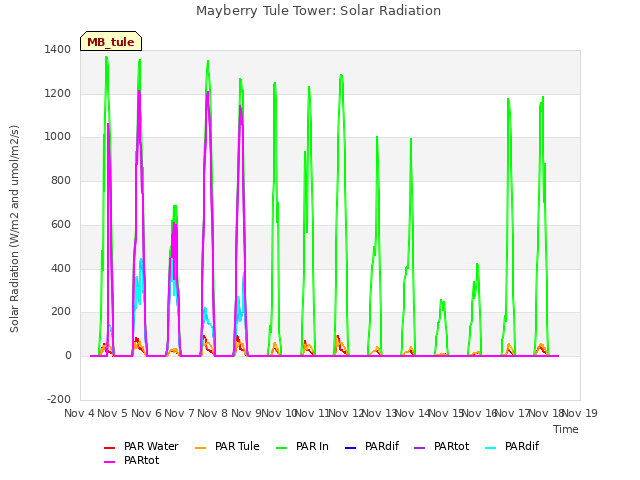Click the 600 y-axis tick label
The width and height of the screenshot is (640, 480).
click(x=61, y=224)
